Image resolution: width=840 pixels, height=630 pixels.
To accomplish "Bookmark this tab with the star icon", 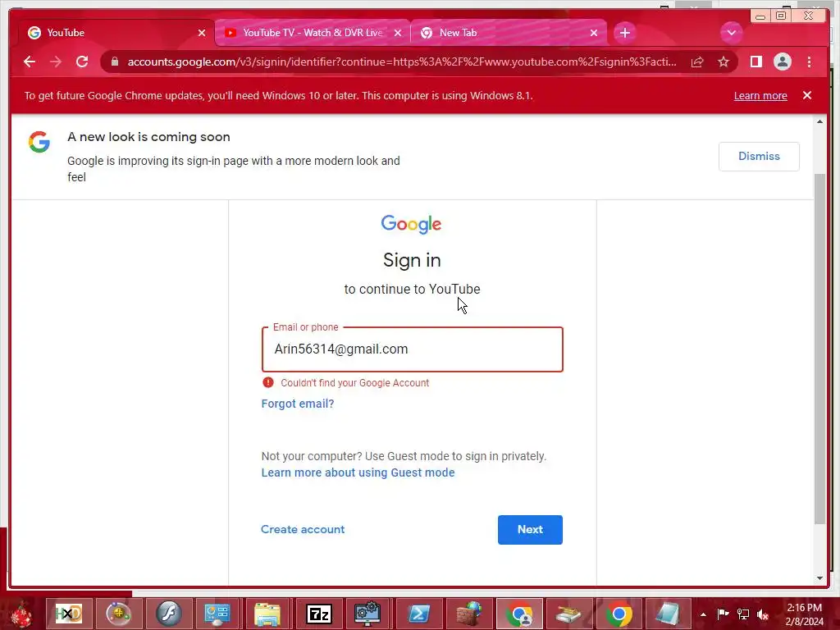I will point(724,62).
